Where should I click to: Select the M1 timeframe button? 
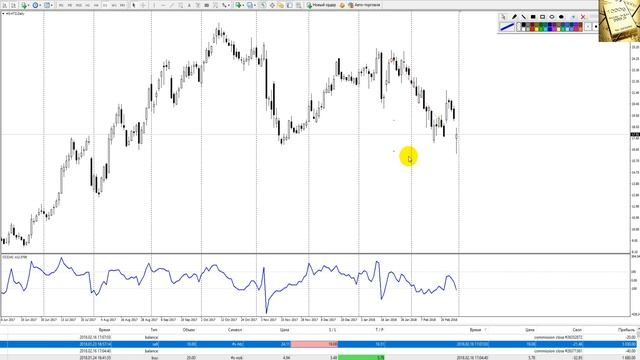click(x=61, y=5)
